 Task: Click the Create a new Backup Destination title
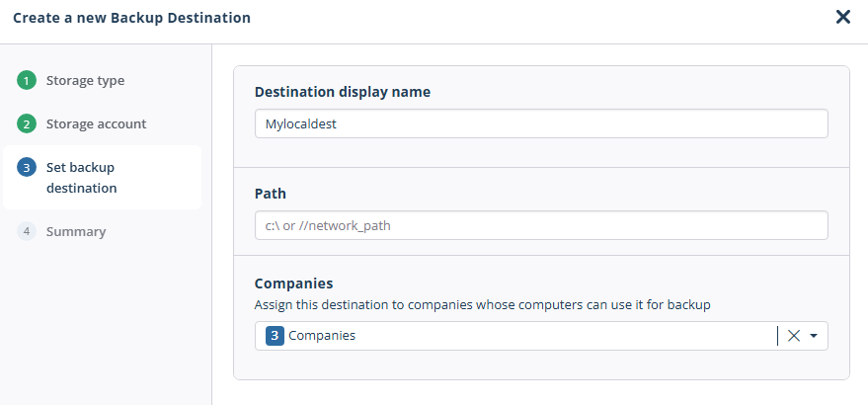point(131,18)
